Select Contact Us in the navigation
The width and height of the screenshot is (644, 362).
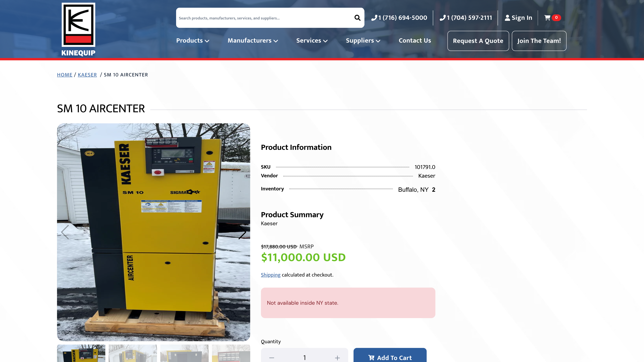(415, 40)
